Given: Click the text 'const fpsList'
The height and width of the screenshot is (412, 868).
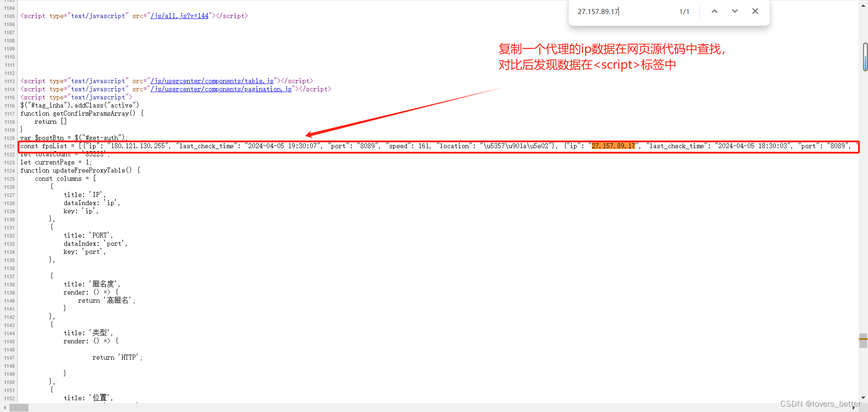Looking at the screenshot, I should 43,146.
